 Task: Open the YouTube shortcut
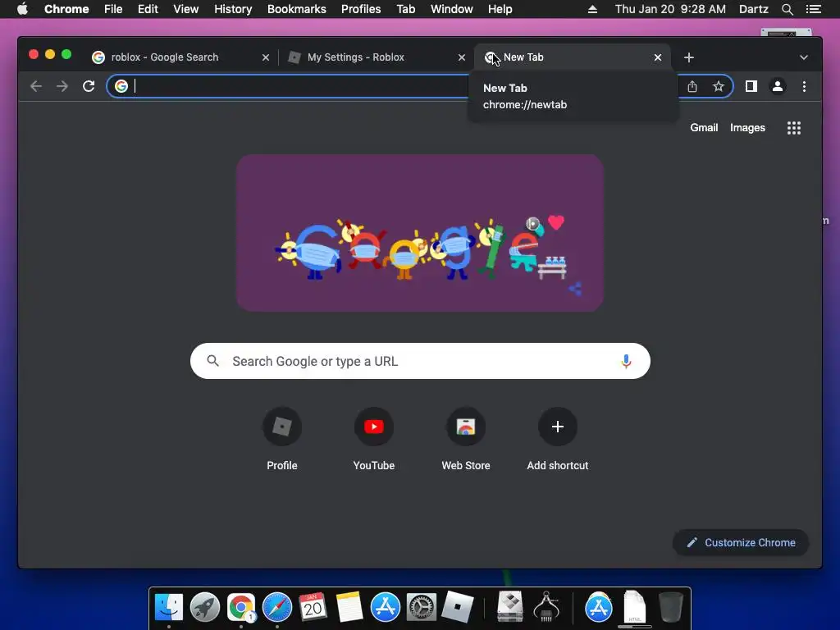[374, 427]
